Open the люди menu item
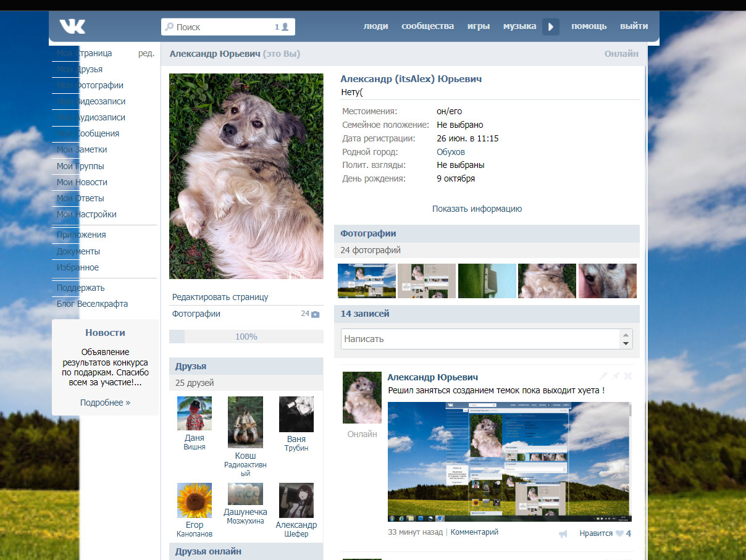746x560 pixels. (x=376, y=26)
